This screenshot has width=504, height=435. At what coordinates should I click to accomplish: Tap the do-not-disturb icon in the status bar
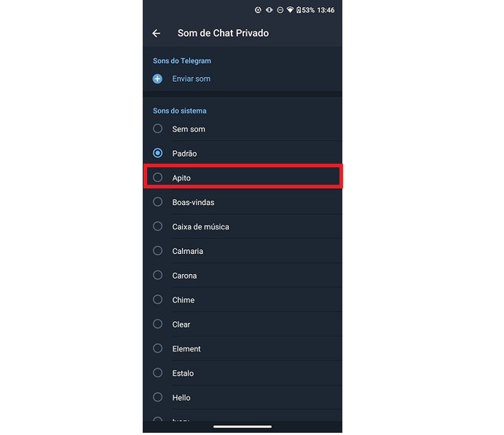pos(280,10)
